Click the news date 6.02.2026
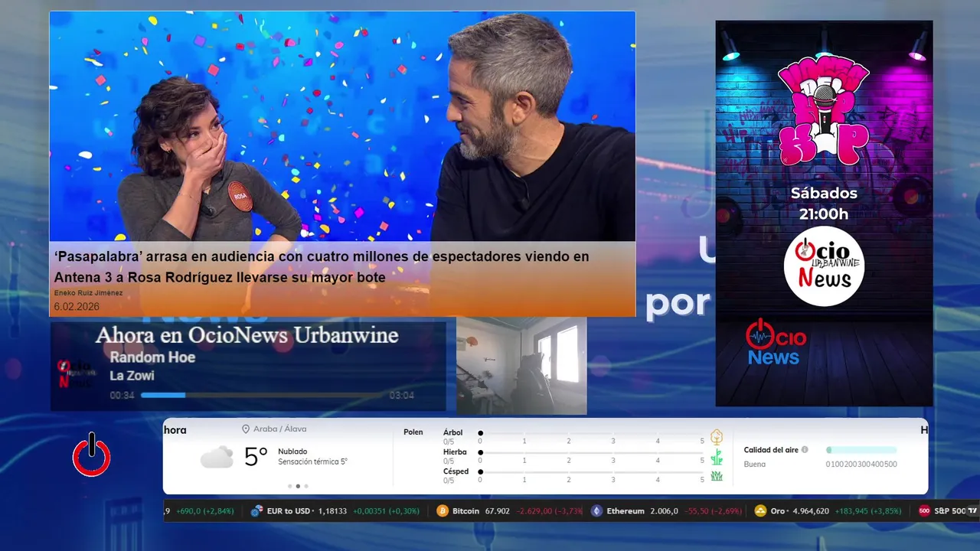Viewport: 980px width, 551px height. coord(77,306)
